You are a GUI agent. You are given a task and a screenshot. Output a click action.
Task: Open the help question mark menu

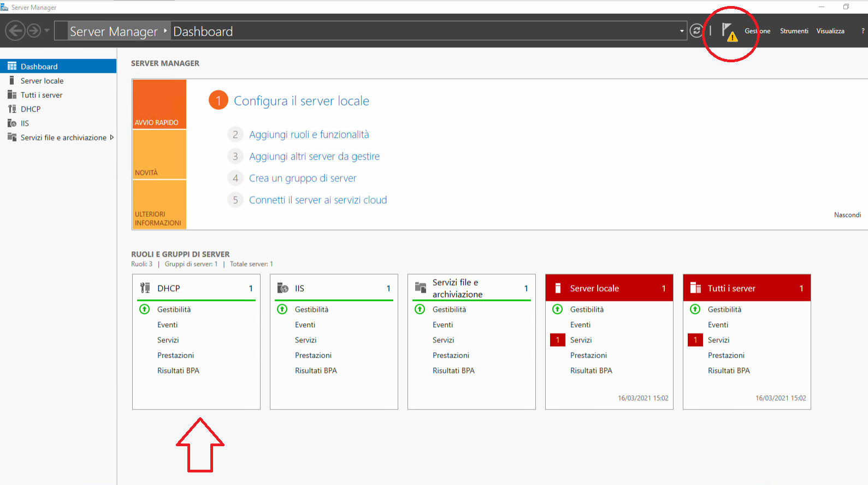(863, 31)
